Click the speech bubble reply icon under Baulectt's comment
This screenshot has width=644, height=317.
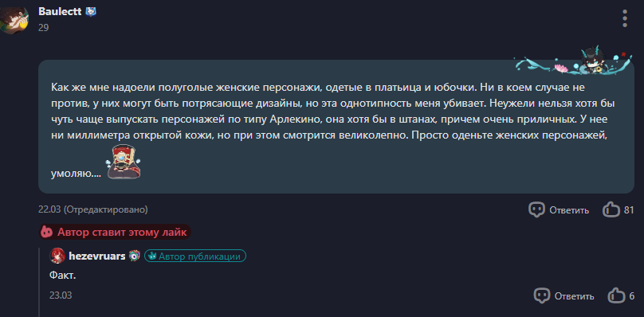536,209
